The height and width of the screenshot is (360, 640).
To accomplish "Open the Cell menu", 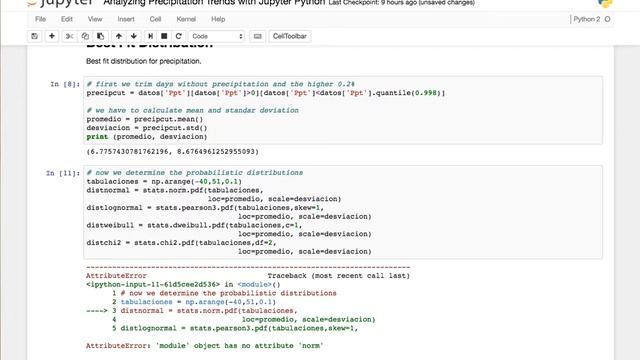I will [x=156, y=19].
